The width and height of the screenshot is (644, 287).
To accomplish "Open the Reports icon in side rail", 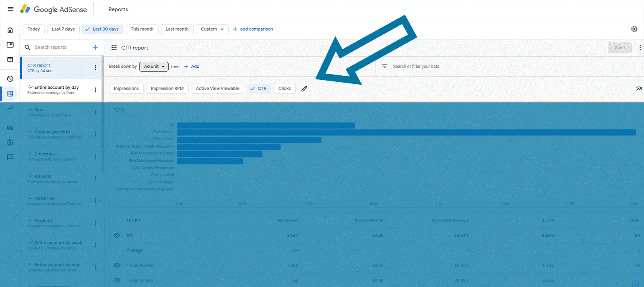I will (10, 94).
